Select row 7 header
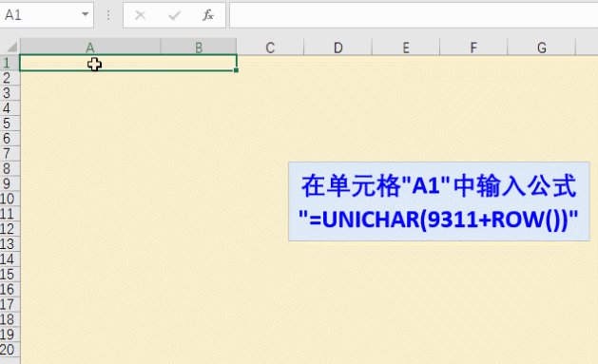 [x=10, y=154]
